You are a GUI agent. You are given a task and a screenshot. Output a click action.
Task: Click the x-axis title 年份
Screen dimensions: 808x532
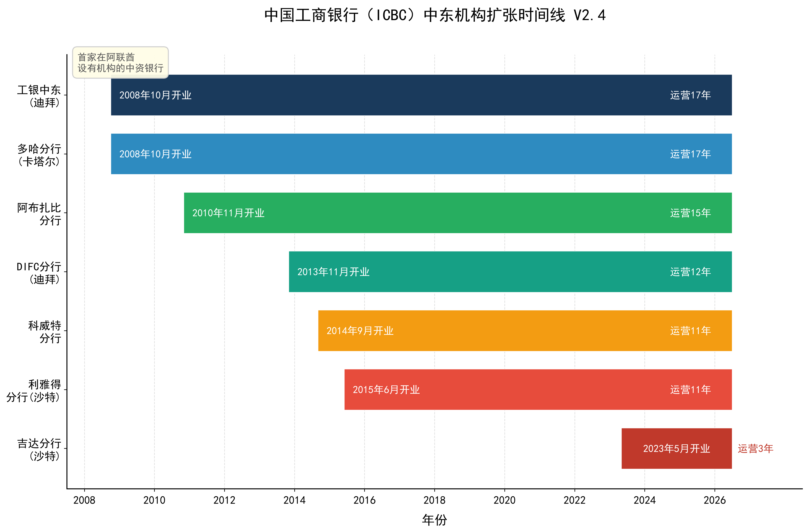(435, 520)
